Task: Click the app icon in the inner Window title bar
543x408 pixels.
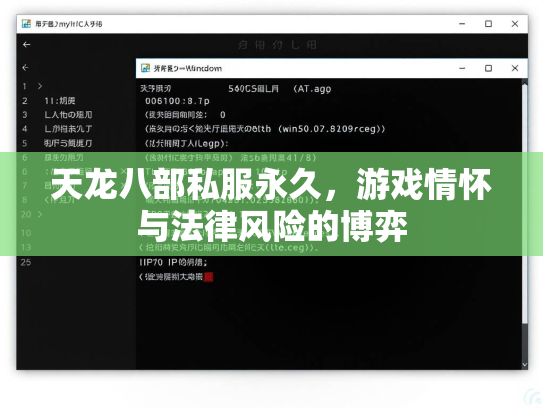Action: (145, 68)
